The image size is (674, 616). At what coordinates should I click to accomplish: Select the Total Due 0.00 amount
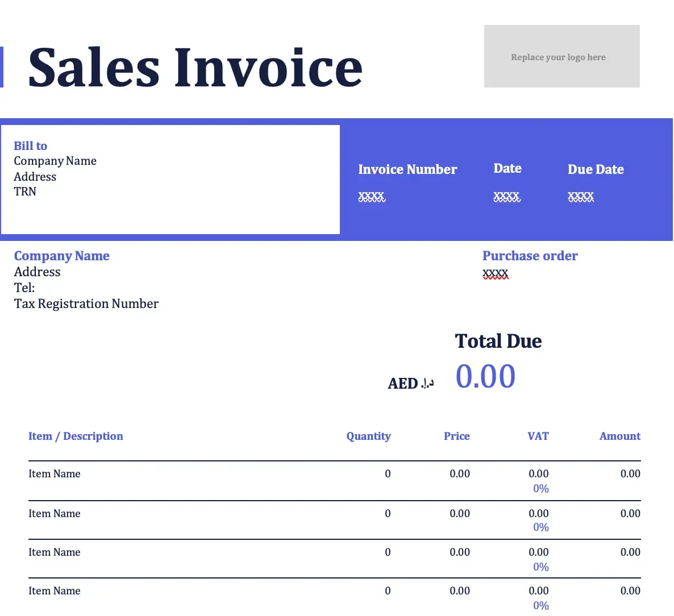pos(485,376)
